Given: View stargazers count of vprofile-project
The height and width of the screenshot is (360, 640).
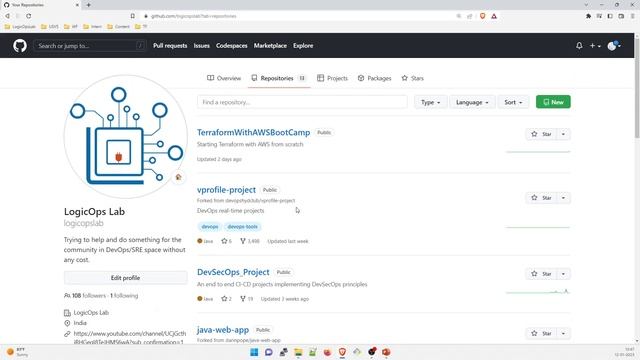Looking at the screenshot, I should 227,241.
